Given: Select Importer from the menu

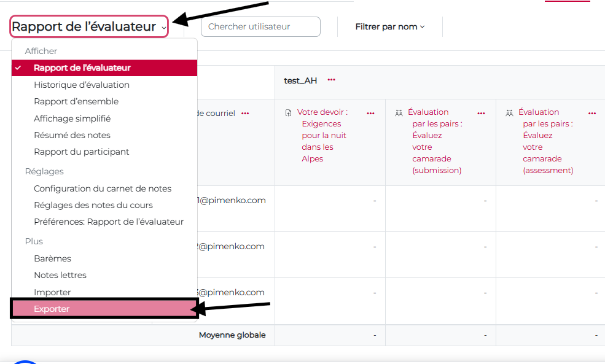Looking at the screenshot, I should (x=52, y=292).
